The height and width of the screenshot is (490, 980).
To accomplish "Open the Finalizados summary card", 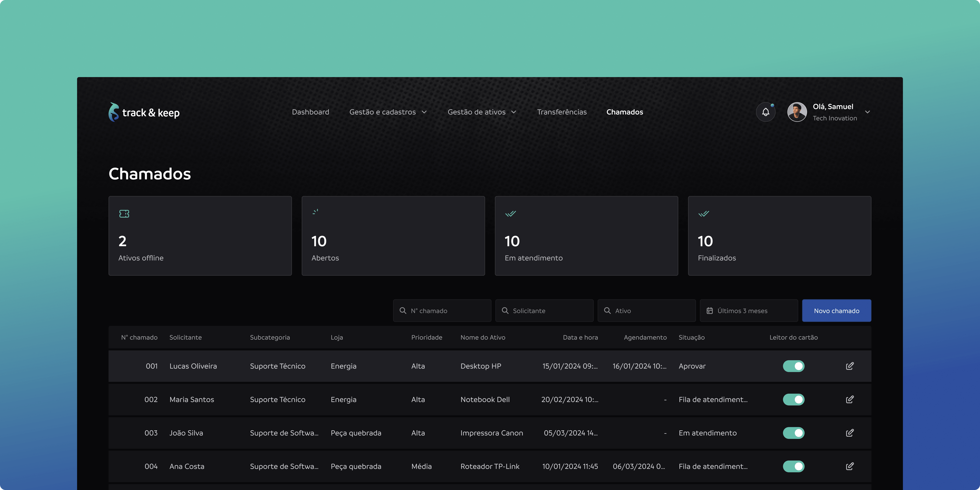I will 780,236.
